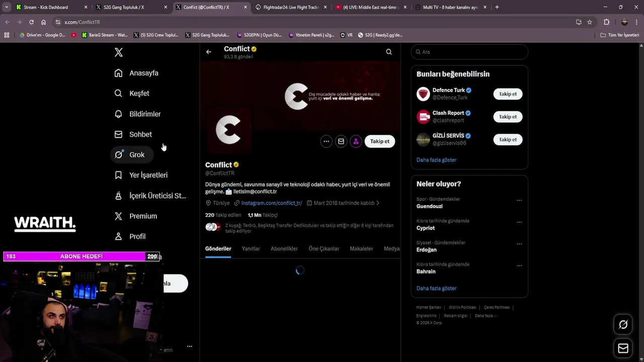The image size is (644, 362).
Task: Bookmark this page with star icon
Action: point(590,22)
